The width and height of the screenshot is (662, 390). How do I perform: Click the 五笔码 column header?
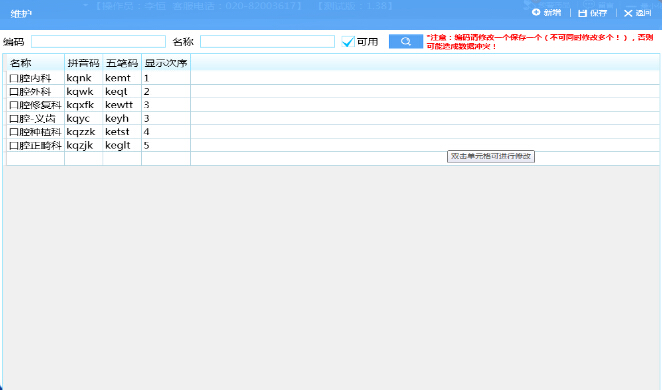[x=122, y=63]
